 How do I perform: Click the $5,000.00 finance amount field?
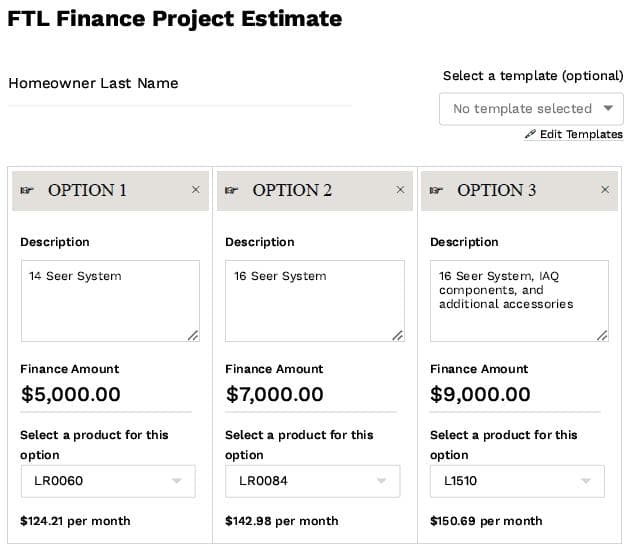pos(105,395)
